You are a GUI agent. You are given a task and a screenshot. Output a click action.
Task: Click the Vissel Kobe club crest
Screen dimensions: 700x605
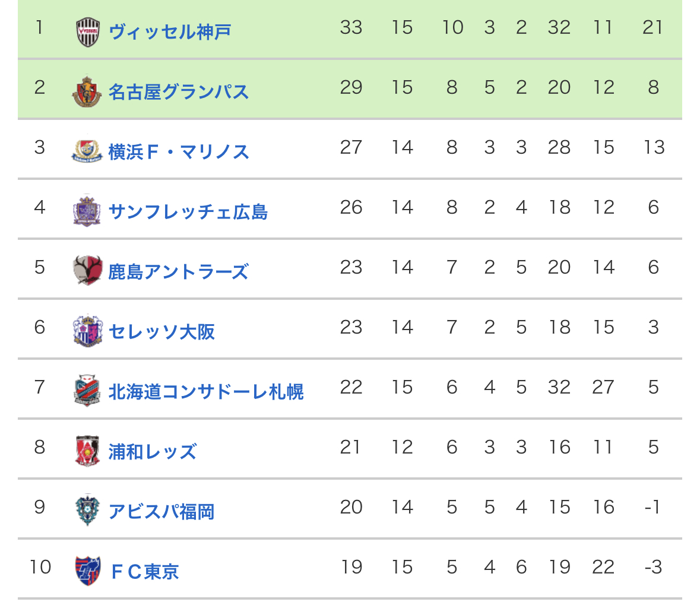(x=88, y=32)
